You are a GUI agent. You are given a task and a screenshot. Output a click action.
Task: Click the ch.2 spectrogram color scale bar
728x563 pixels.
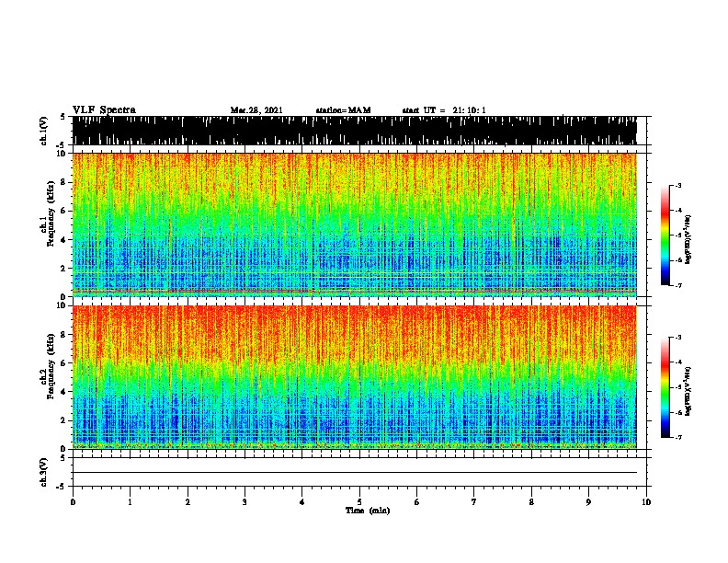665,387
